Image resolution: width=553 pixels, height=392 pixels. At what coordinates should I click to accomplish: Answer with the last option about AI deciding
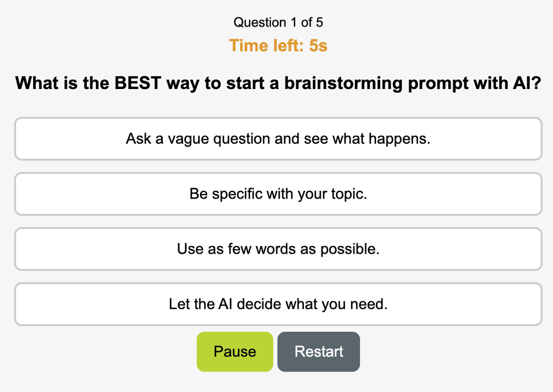pos(278,304)
